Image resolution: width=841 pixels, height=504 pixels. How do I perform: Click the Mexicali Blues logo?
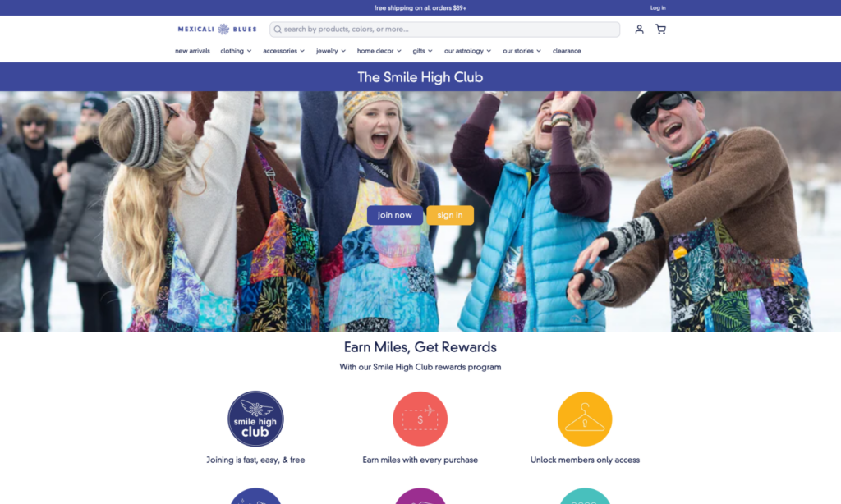coord(217,30)
